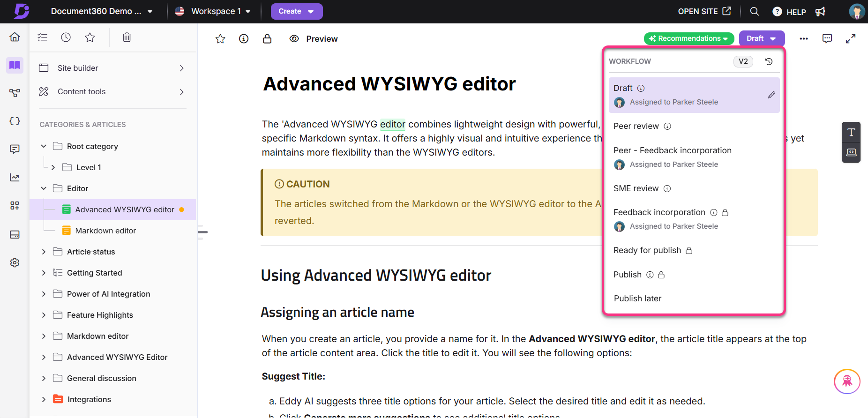The image size is (868, 418).
Task: Open the article info icon
Action: point(244,39)
